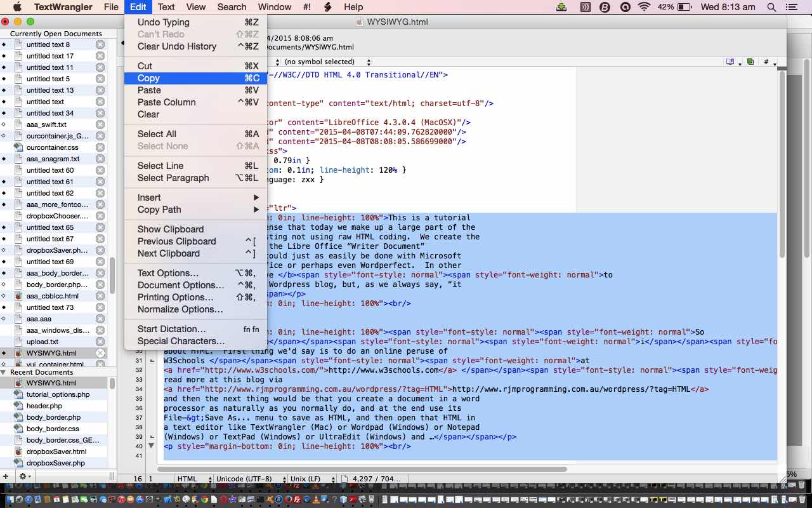Open the Apple menu icon
This screenshot has width=812, height=508.
(x=17, y=7)
